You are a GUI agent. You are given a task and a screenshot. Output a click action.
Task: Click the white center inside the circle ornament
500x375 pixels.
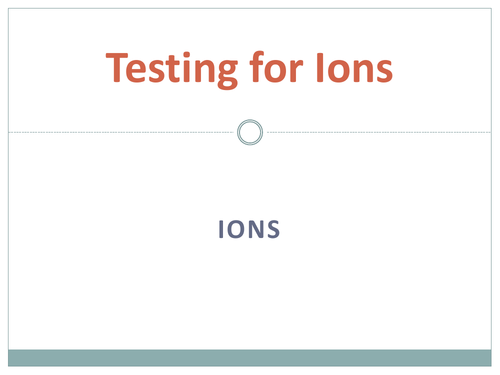coord(250,132)
